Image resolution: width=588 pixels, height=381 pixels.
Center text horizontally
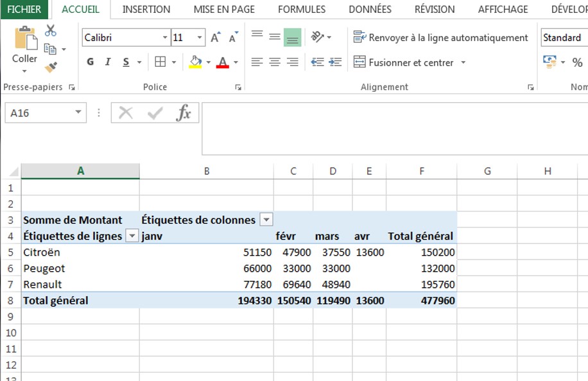pyautogui.click(x=275, y=62)
